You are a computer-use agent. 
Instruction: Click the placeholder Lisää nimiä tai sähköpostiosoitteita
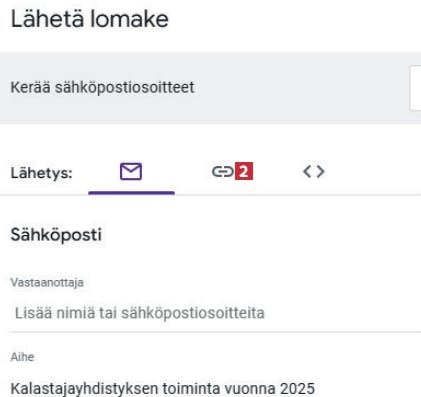(140, 313)
